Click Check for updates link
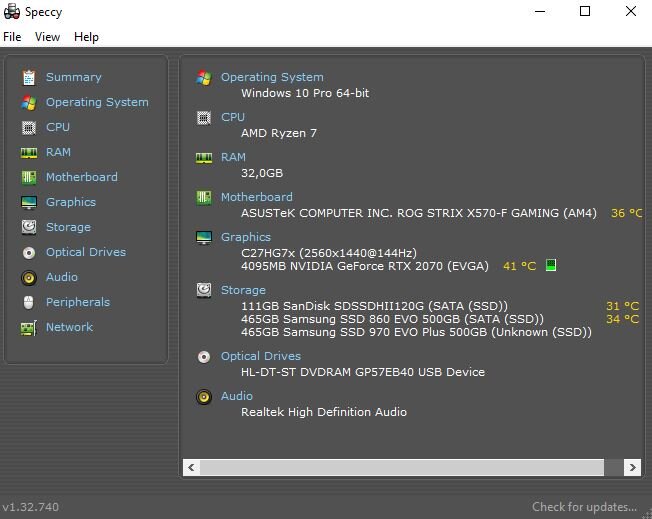The image size is (652, 519). [584, 507]
